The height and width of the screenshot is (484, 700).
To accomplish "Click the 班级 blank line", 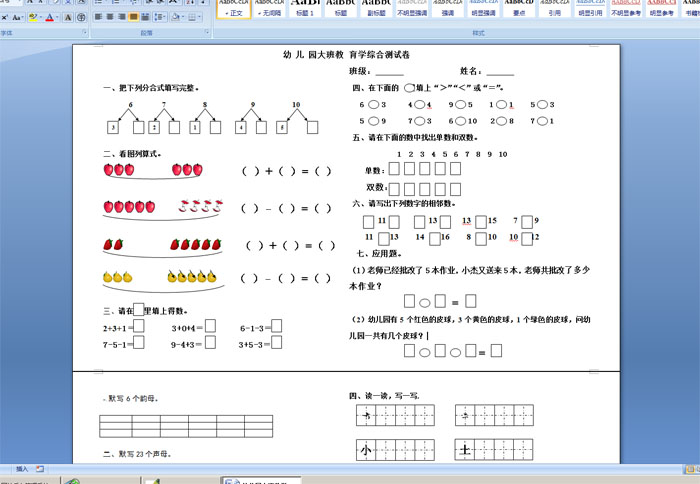I will coord(389,72).
